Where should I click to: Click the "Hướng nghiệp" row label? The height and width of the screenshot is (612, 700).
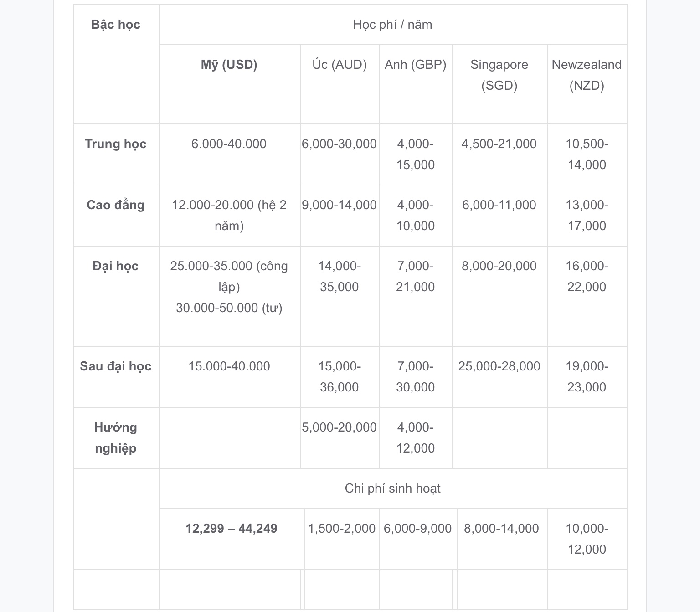116,437
